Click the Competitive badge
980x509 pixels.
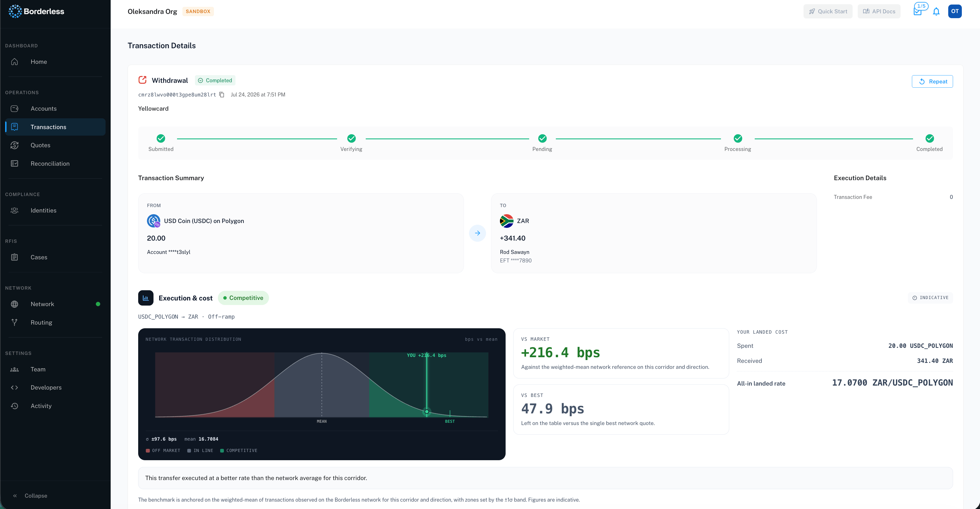tap(243, 298)
